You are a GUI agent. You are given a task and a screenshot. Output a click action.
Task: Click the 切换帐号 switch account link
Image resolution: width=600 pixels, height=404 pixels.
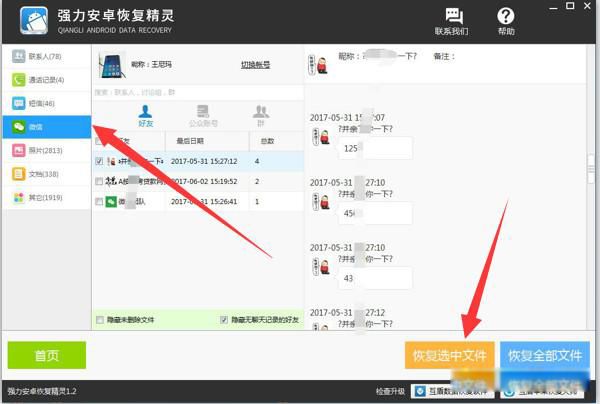point(257,65)
